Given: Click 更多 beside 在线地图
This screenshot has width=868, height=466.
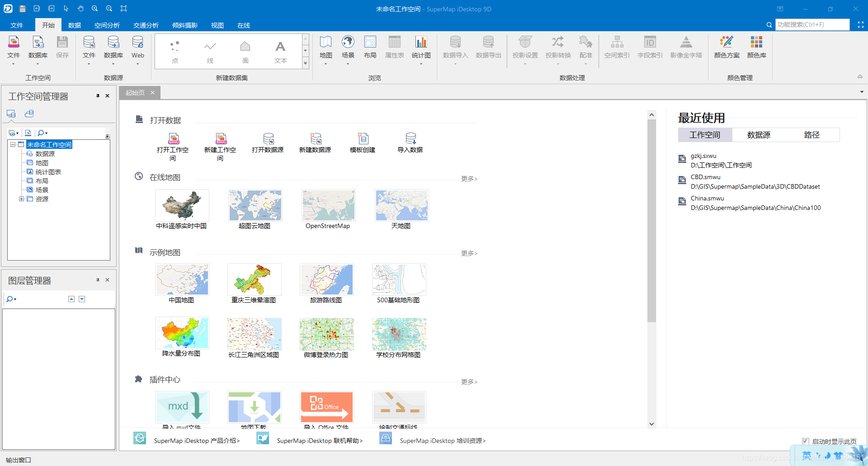Looking at the screenshot, I should click(x=469, y=179).
